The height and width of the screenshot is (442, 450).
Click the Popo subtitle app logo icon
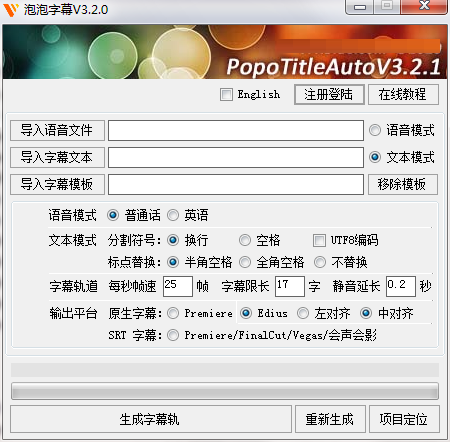pos(11,10)
